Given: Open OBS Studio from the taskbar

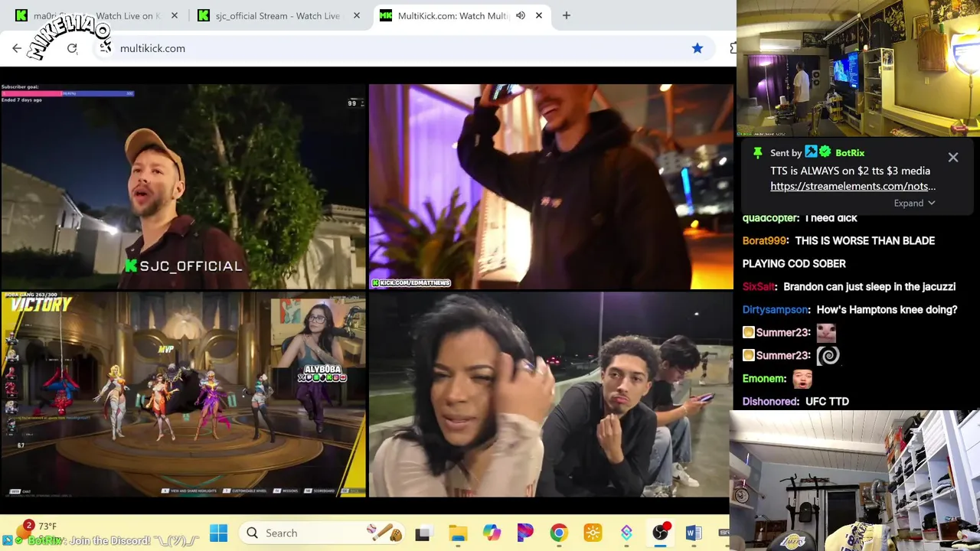Looking at the screenshot, I should tap(660, 533).
